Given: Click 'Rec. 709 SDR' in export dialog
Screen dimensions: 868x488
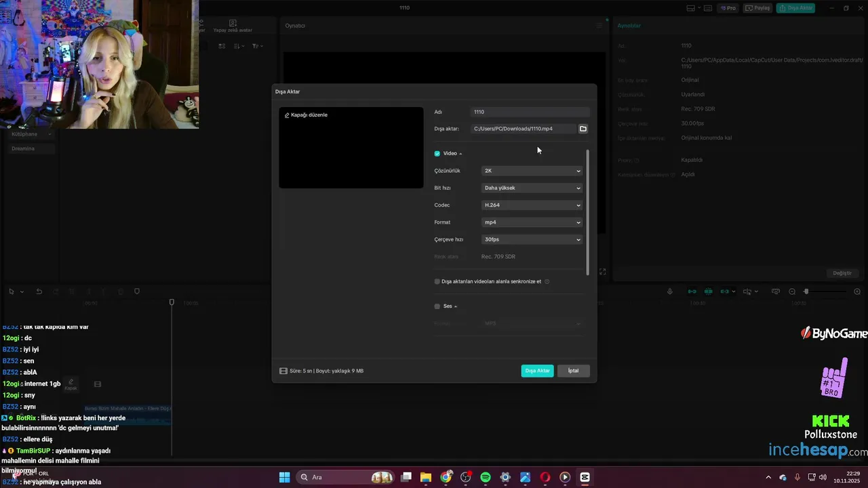Looking at the screenshot, I should (498, 257).
